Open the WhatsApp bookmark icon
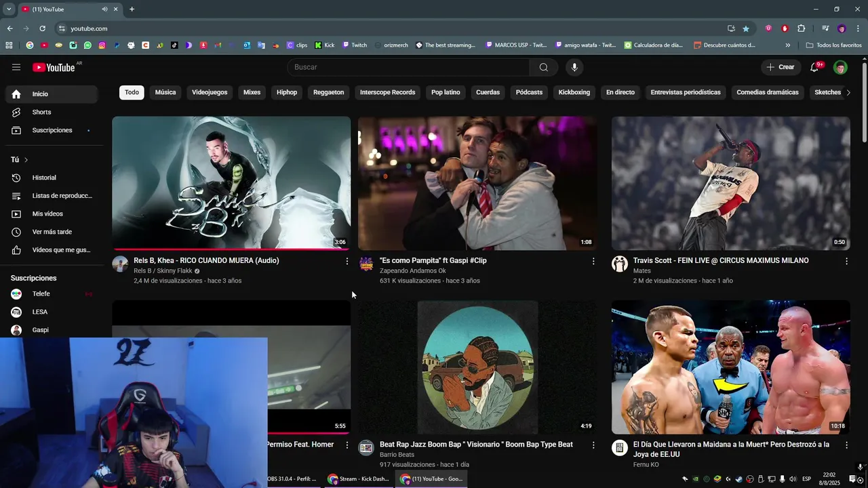Image resolution: width=868 pixels, height=488 pixels. [87, 45]
